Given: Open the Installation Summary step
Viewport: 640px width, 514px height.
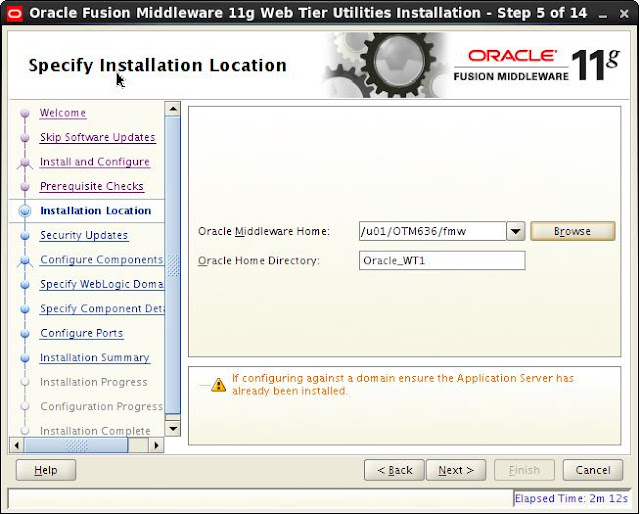Looking at the screenshot, I should pos(95,358).
